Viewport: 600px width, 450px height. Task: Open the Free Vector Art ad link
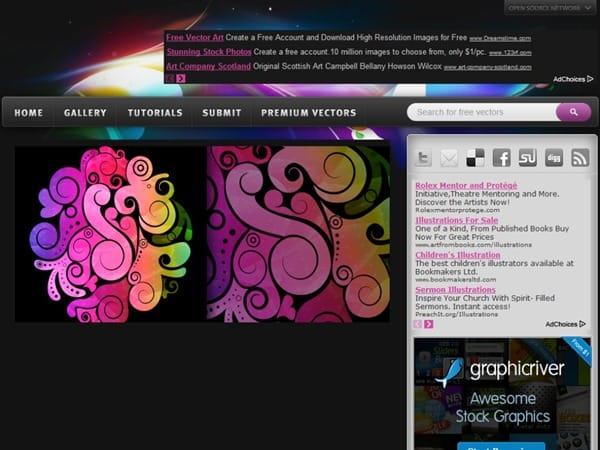[195, 38]
